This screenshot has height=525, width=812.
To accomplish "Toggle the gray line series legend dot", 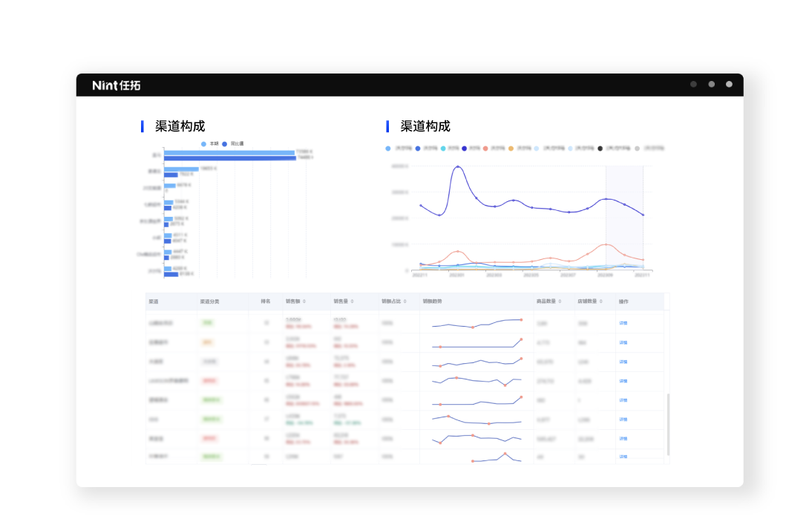I will coord(638,149).
